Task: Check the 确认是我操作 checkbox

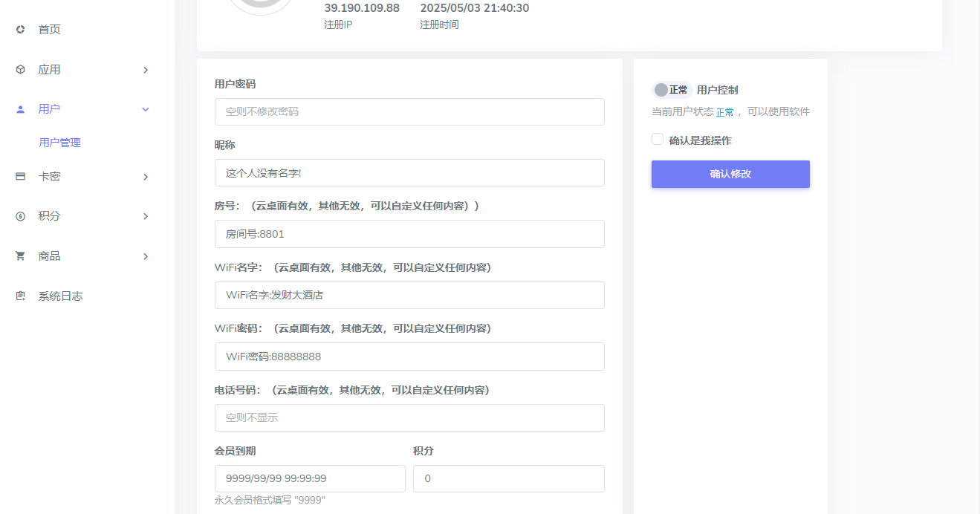Action: coord(657,139)
